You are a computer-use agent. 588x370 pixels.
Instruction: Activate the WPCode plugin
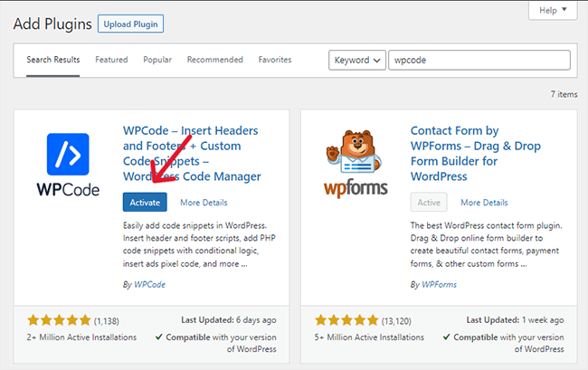145,203
